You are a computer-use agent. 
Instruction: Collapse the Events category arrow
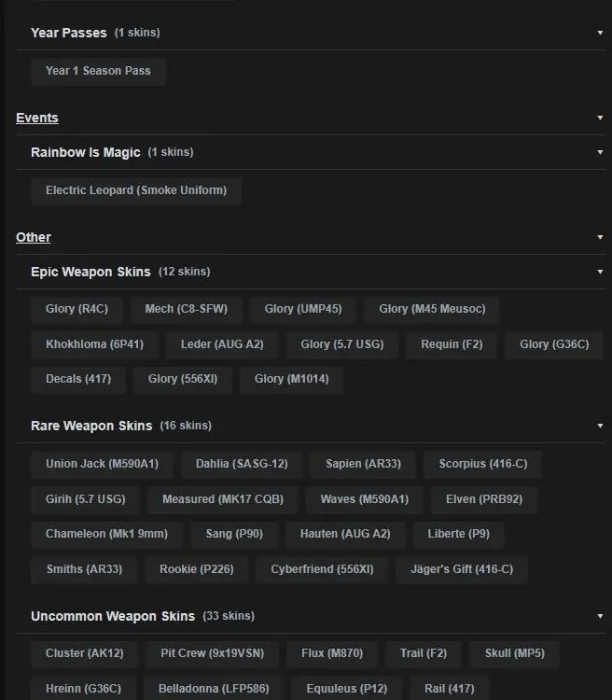601,119
